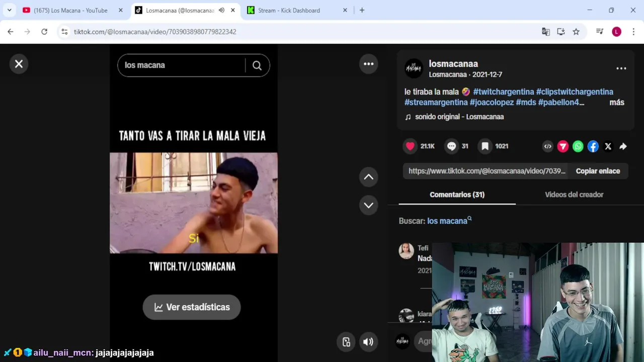
Task: Open a new browser tab with plus
Action: (362, 10)
